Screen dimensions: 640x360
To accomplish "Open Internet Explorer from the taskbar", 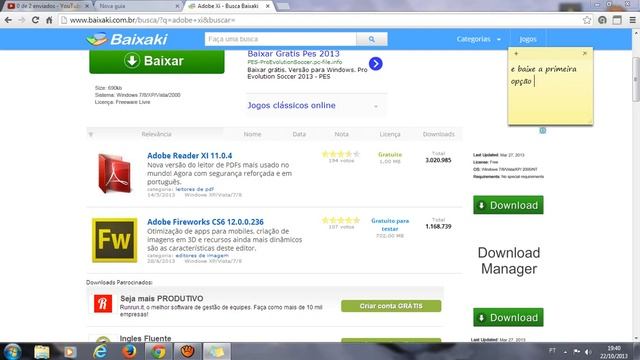I will [x=100, y=351].
